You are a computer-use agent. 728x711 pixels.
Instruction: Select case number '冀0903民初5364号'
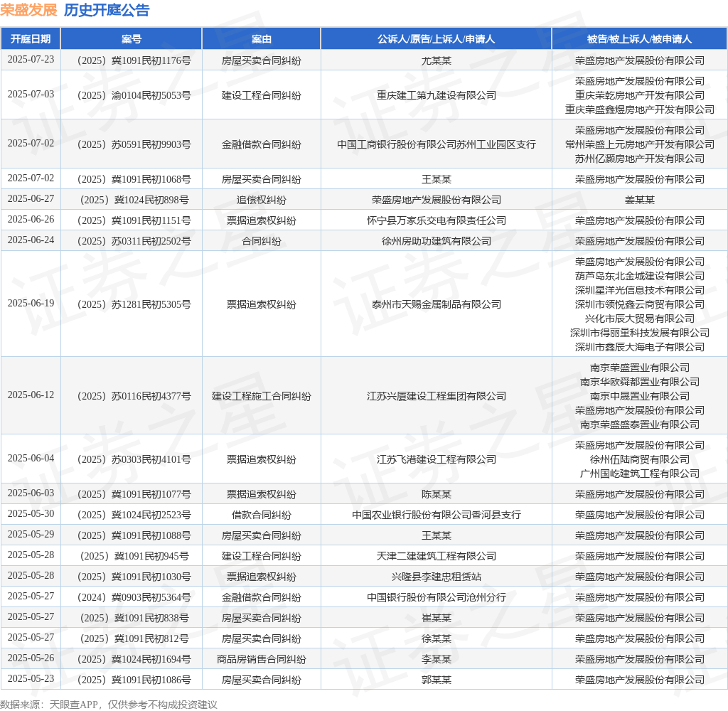coord(151,597)
